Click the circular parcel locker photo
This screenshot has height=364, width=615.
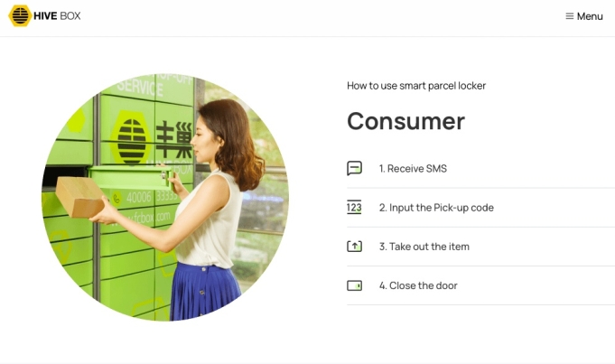tap(165, 197)
